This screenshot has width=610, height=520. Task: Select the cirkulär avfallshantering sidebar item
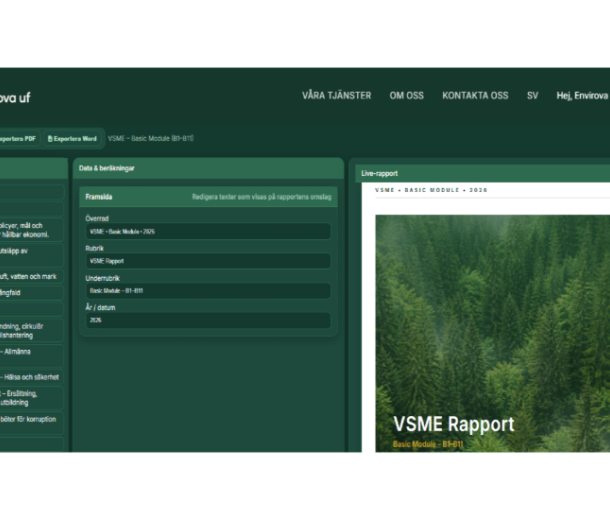30,330
